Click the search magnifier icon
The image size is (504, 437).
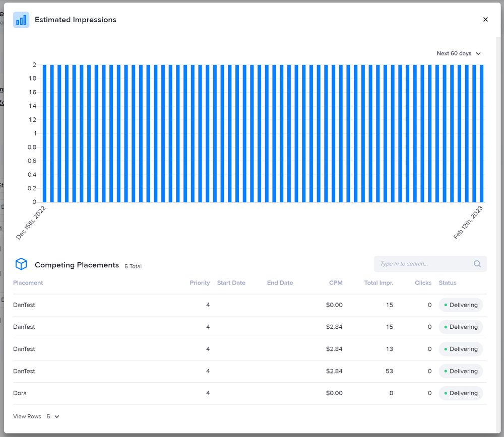coord(477,264)
